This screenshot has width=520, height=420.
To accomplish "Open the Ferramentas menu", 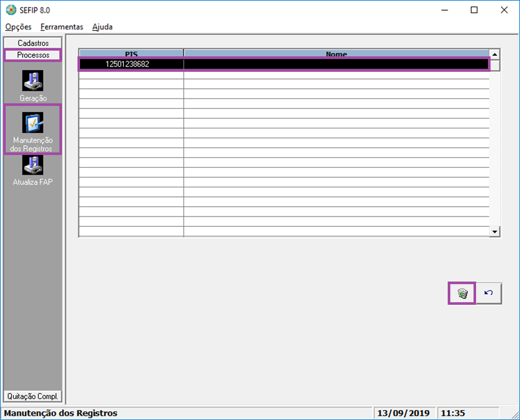I will 61,27.
